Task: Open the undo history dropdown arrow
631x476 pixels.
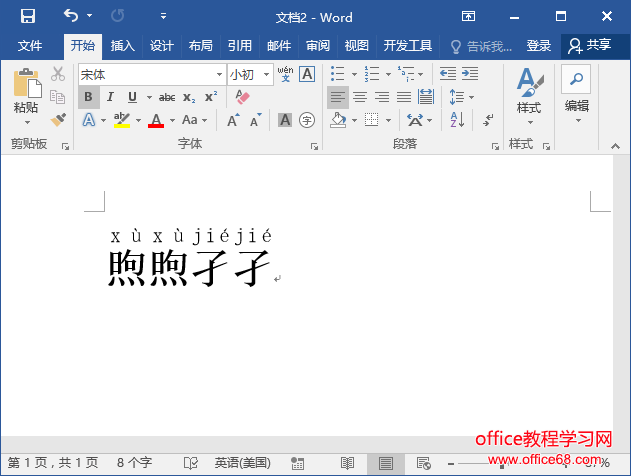Action: 89,16
